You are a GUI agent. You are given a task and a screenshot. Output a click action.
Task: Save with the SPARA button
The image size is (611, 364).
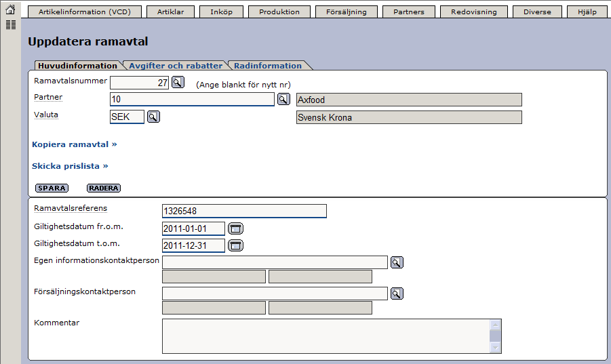pos(52,188)
